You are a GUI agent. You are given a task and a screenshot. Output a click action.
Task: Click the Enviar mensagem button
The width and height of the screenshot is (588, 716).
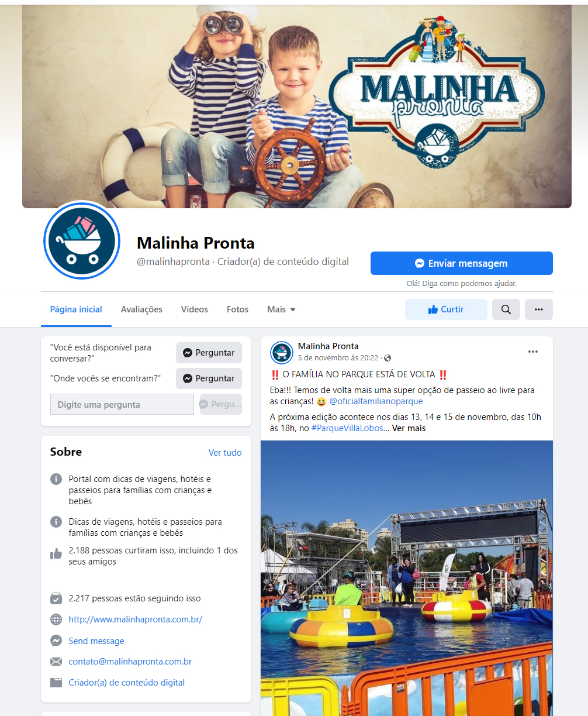point(462,263)
